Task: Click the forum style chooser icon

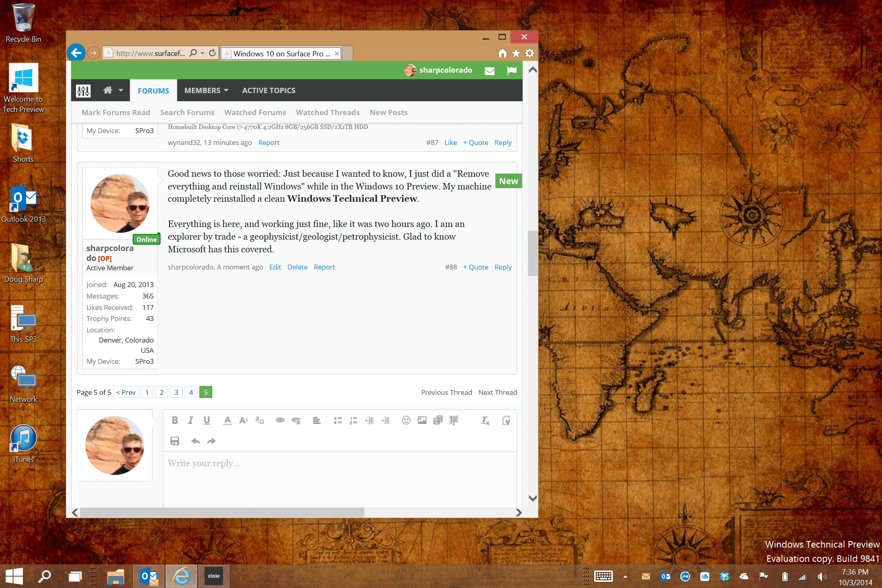Action: point(83,91)
